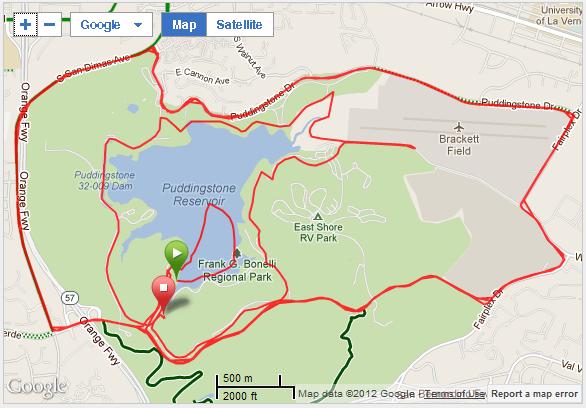
Task: Click the tree icon at Bonelli Regional Park
Action: tap(237, 253)
